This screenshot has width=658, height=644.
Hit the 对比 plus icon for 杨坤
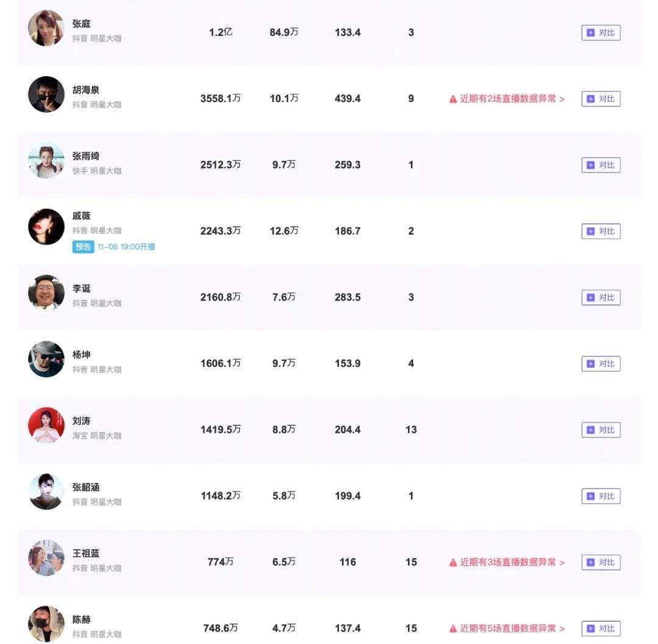[x=590, y=364]
